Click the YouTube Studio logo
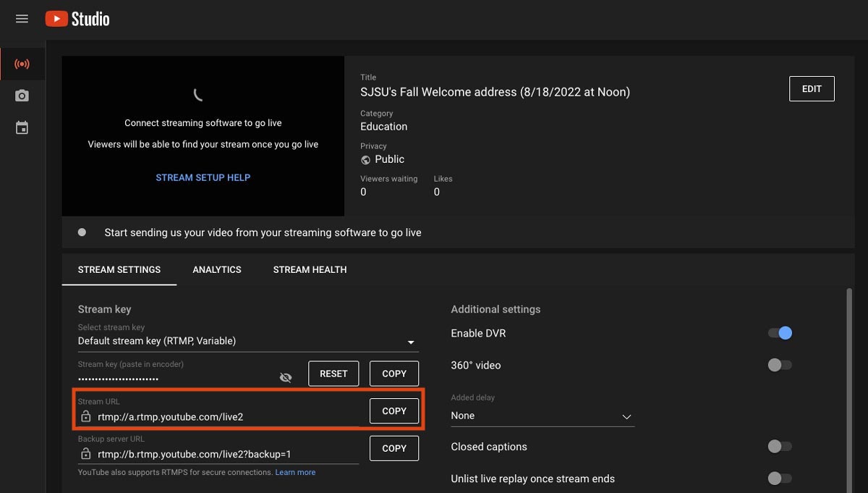 point(77,19)
